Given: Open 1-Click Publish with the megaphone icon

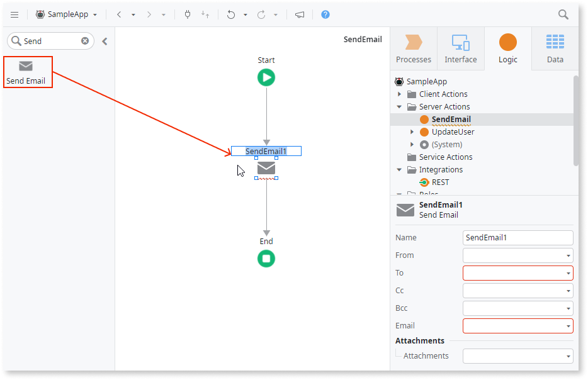Looking at the screenshot, I should 300,14.
